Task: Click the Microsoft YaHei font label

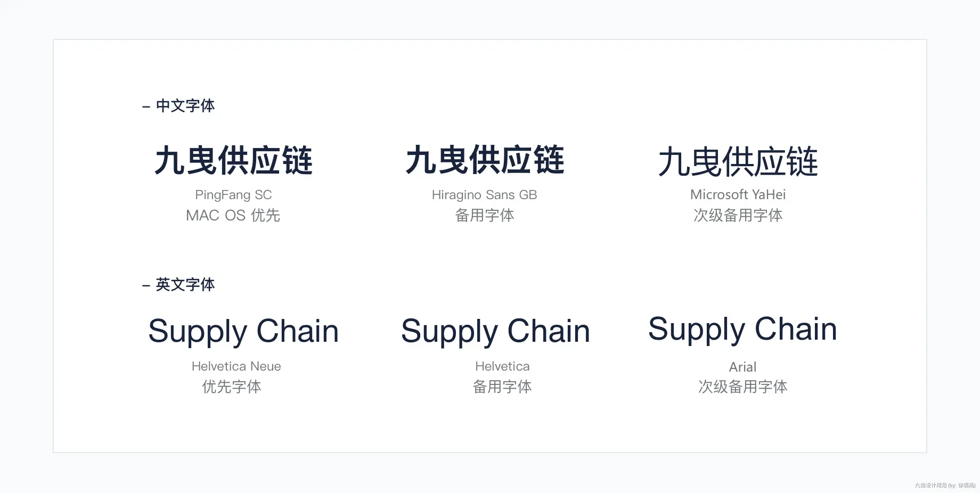Action: (738, 194)
